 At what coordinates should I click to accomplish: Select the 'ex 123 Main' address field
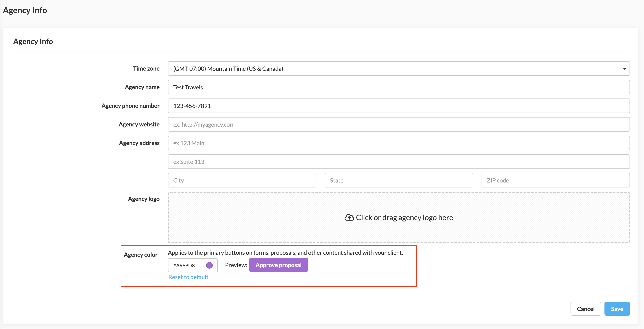click(399, 143)
